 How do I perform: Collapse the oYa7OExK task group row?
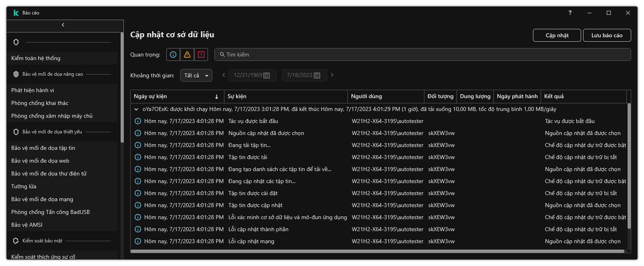tap(136, 109)
